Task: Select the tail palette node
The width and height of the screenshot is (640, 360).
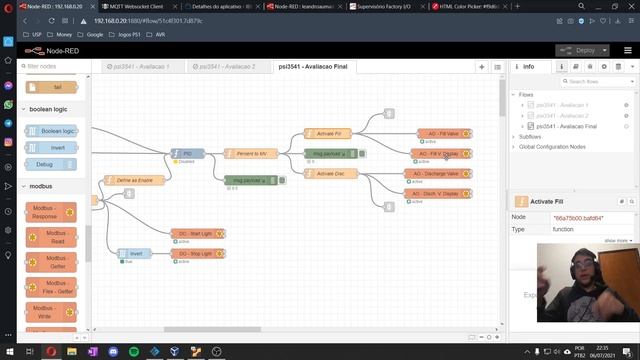Action: tap(51, 87)
